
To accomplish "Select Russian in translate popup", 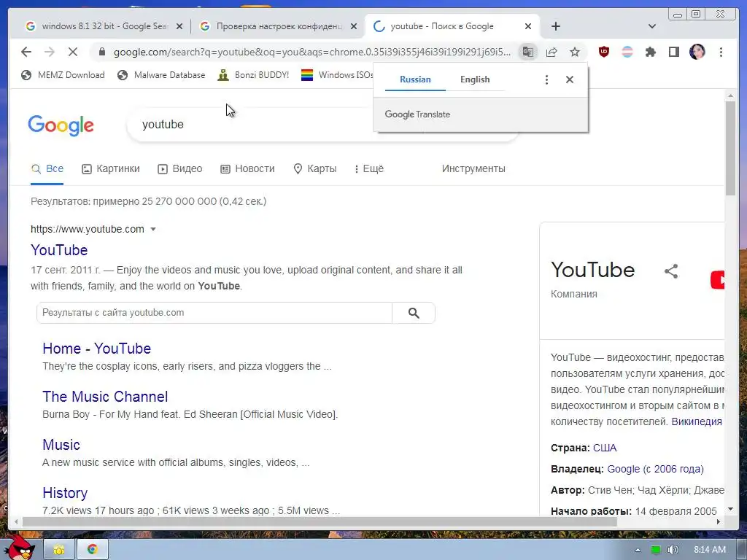I will [x=415, y=79].
